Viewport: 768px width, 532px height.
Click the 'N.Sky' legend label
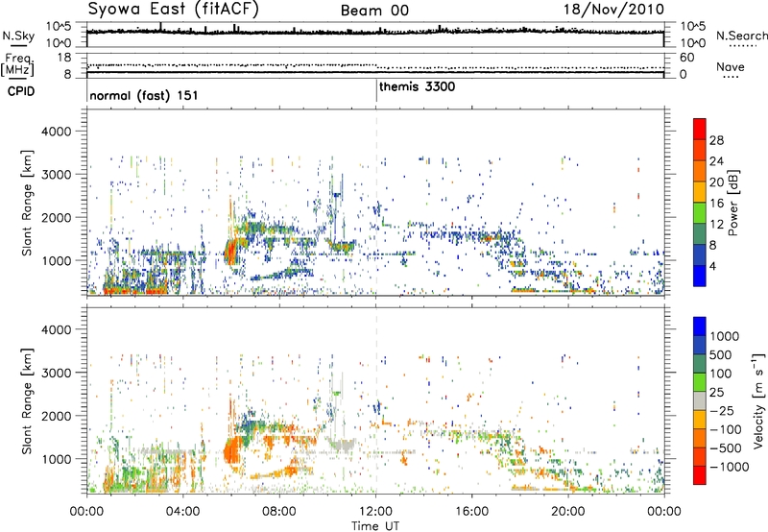point(18,36)
